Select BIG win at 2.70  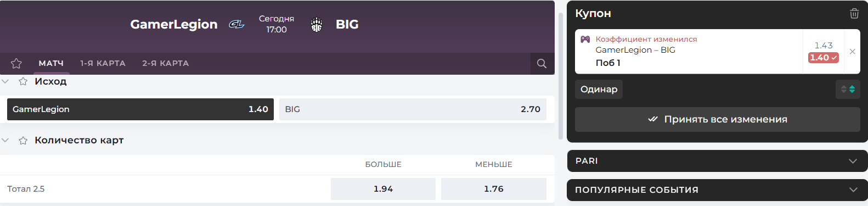413,109
